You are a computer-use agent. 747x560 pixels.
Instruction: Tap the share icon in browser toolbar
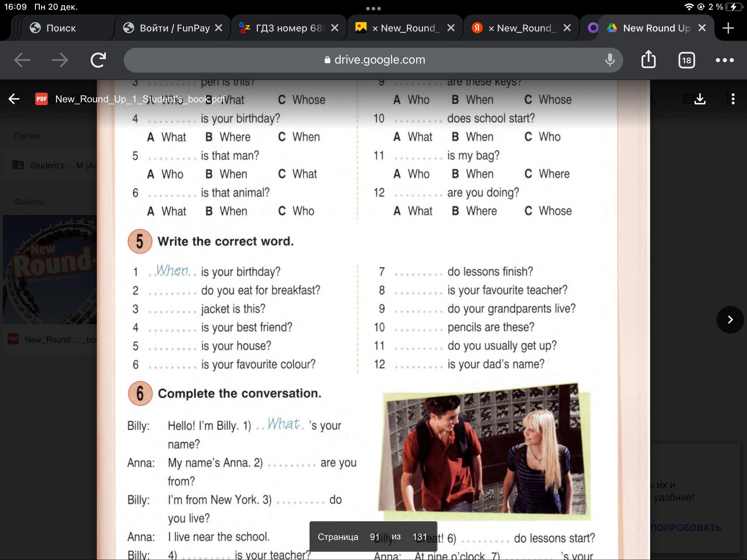point(648,60)
